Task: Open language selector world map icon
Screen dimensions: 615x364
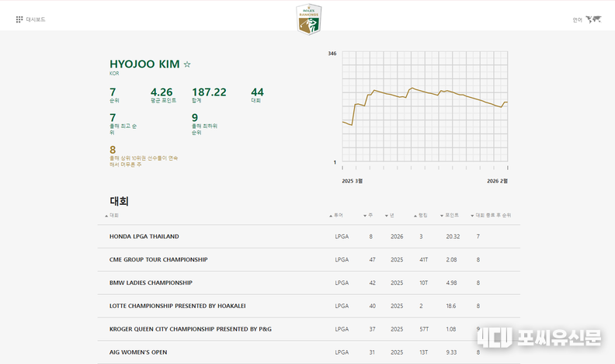Action: coord(593,19)
